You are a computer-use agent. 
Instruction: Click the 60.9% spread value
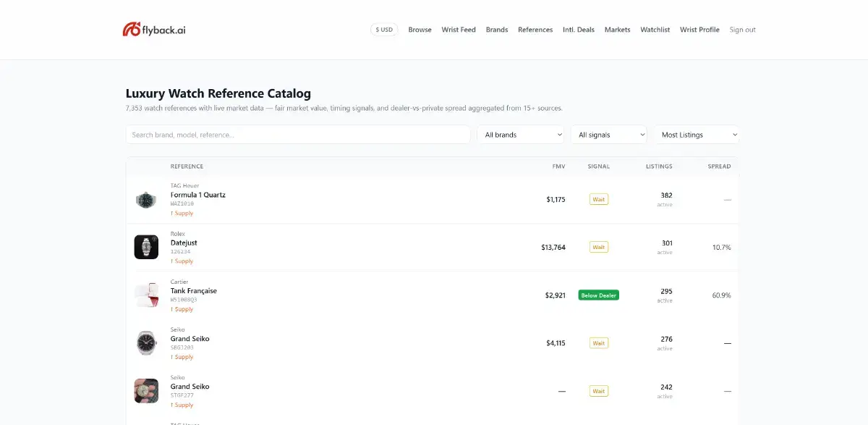tap(721, 295)
